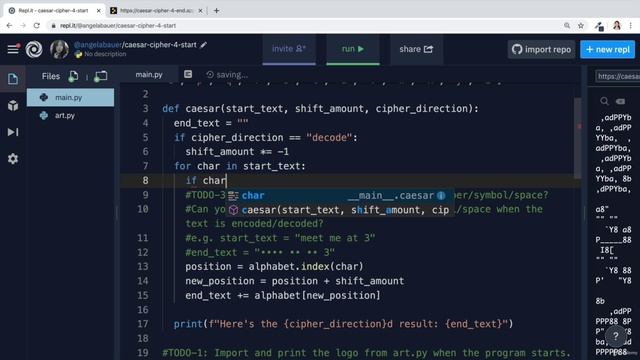Select art.py in file tree
640x360 pixels.
pos(71,116)
